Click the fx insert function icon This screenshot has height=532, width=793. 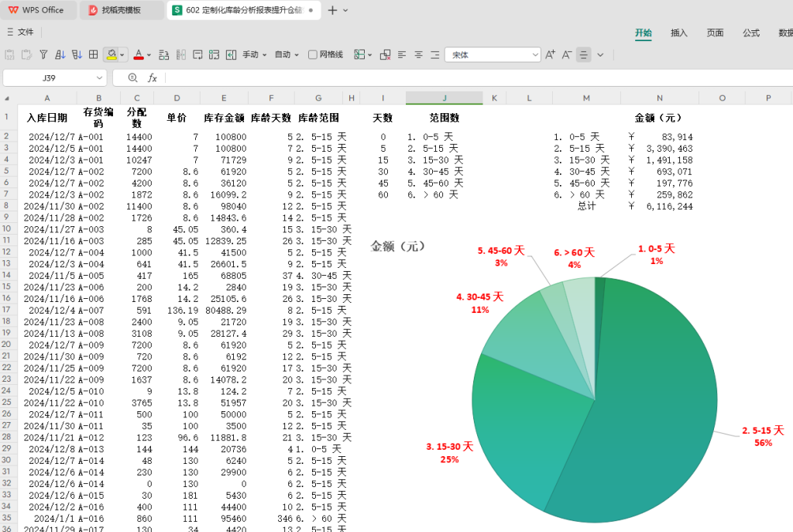153,78
